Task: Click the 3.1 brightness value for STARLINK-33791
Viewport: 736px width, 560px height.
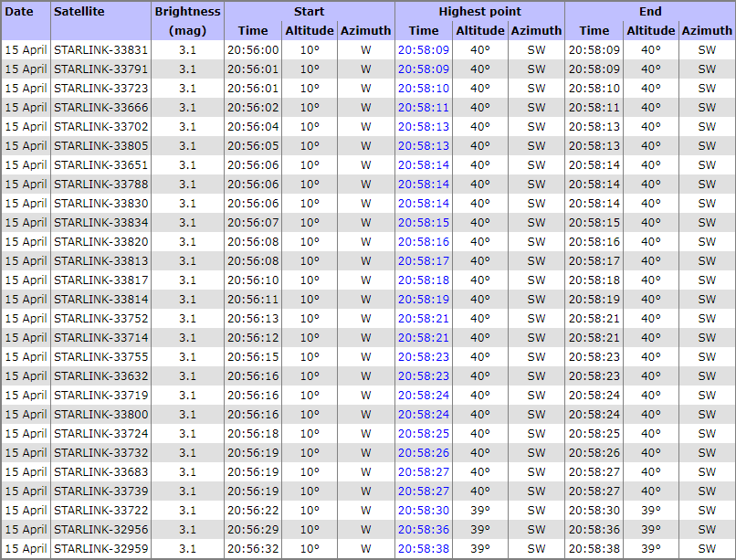Action: click(187, 69)
